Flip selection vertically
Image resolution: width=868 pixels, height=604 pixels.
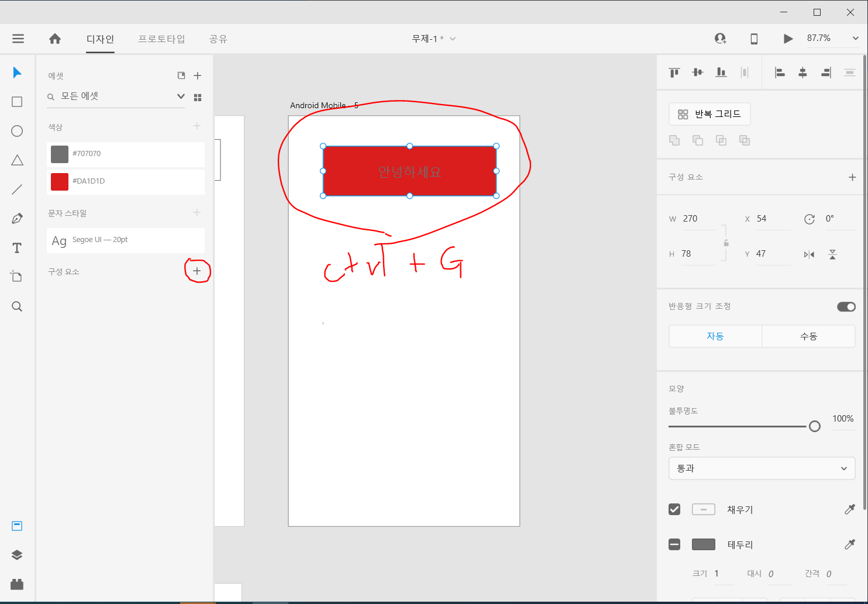pos(832,254)
